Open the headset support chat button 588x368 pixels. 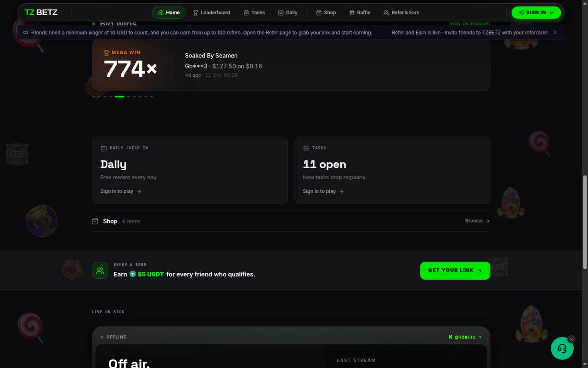point(562,348)
